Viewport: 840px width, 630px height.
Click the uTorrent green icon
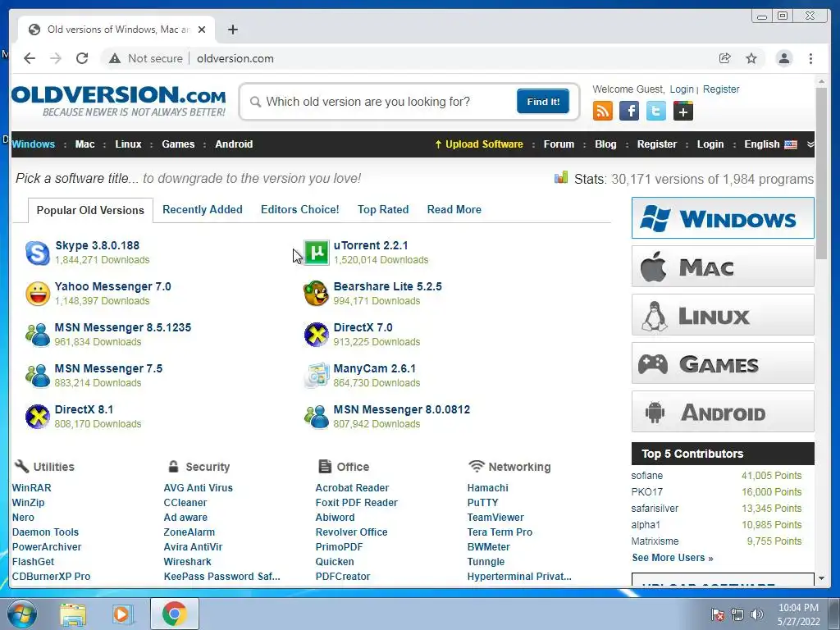coord(316,253)
